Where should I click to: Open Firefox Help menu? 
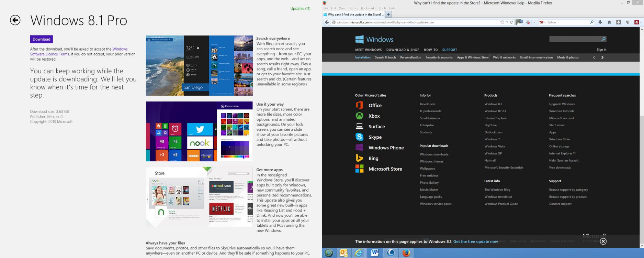(x=392, y=8)
